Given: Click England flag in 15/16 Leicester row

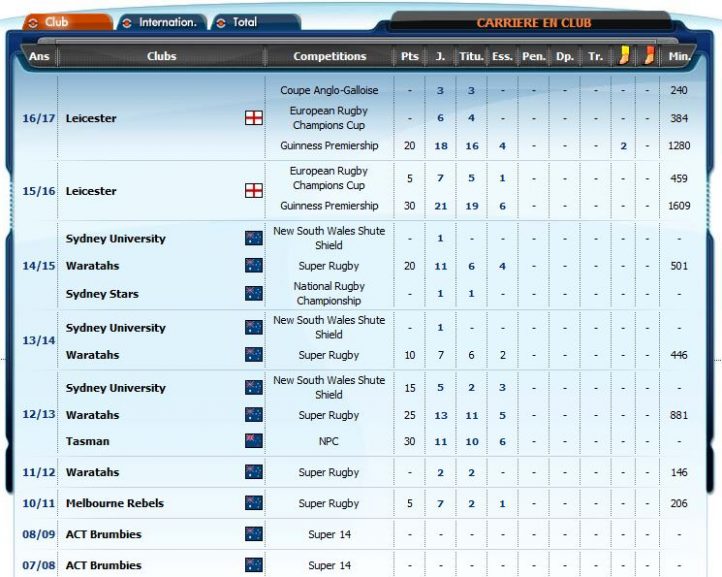Looking at the screenshot, I should (254, 190).
